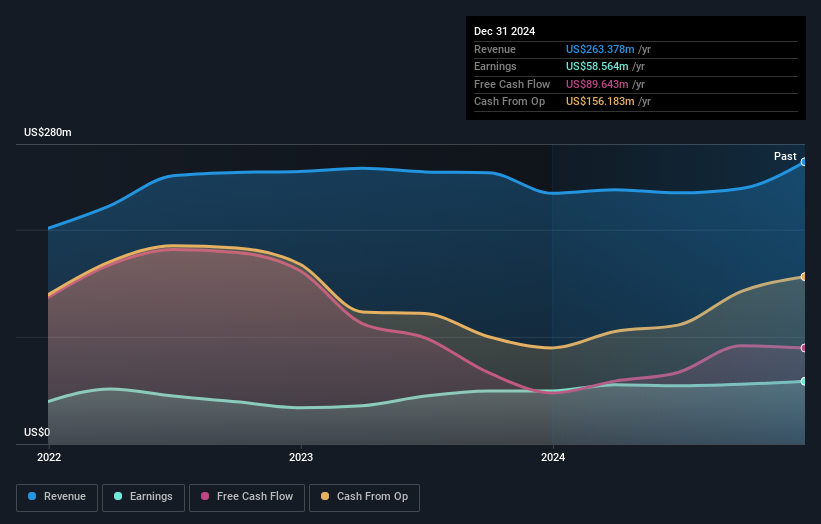
Task: Click the US$0 y-axis label
Action: pyautogui.click(x=37, y=432)
